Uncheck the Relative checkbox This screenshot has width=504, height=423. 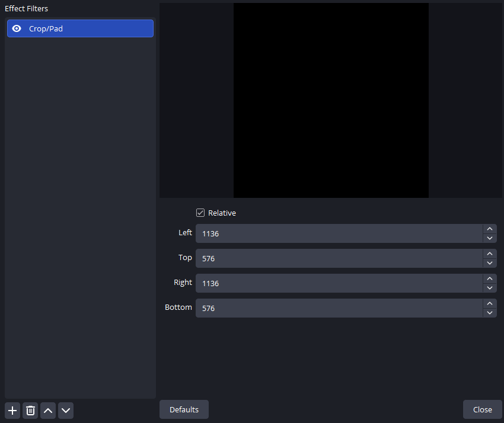point(200,213)
